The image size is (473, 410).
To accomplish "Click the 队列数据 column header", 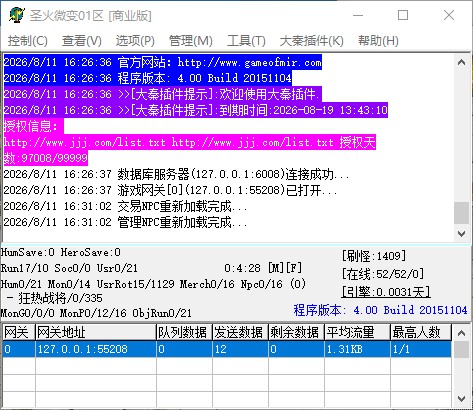I will [184, 332].
